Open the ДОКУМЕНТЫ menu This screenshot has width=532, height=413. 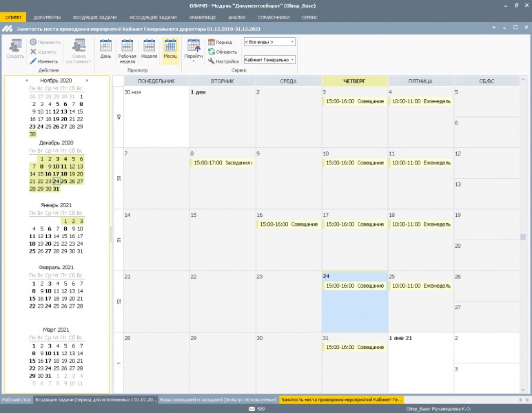click(47, 16)
